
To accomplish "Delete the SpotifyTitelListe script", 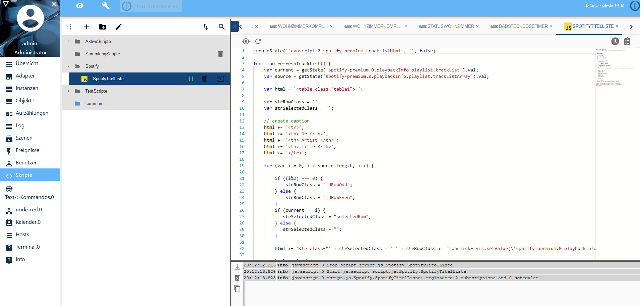I will click(204, 79).
